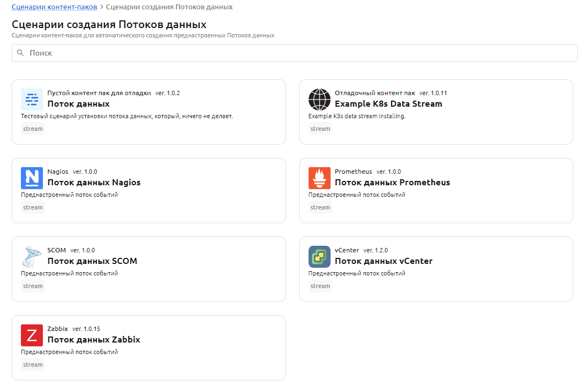Select Поток данных Zabbix scenario title

[94, 340]
